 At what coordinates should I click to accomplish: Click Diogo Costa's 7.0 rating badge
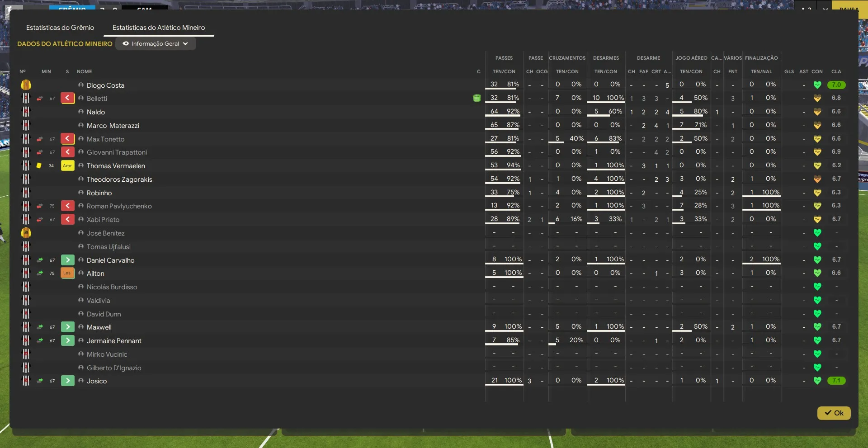pyautogui.click(x=836, y=85)
